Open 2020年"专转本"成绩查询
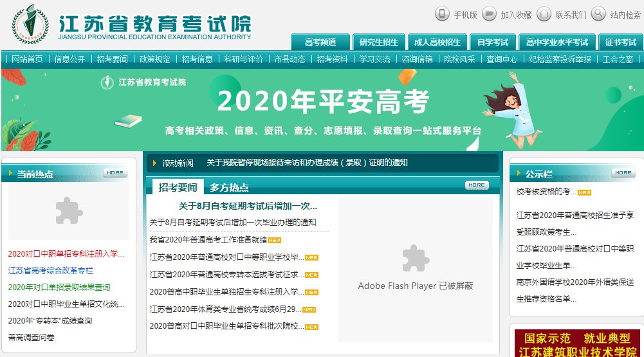Image resolution: width=644 pixels, height=357 pixels. [x=50, y=321]
